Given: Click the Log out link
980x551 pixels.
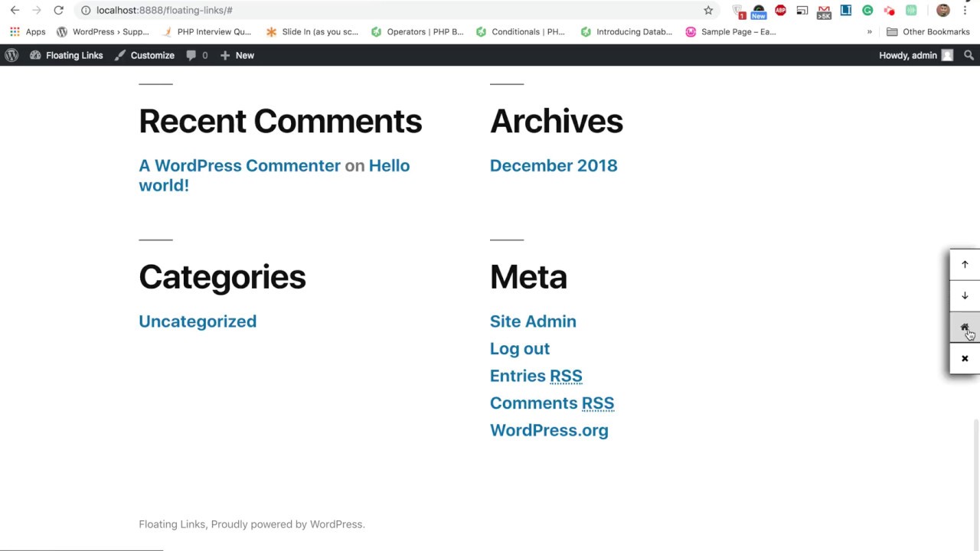Looking at the screenshot, I should tap(520, 348).
